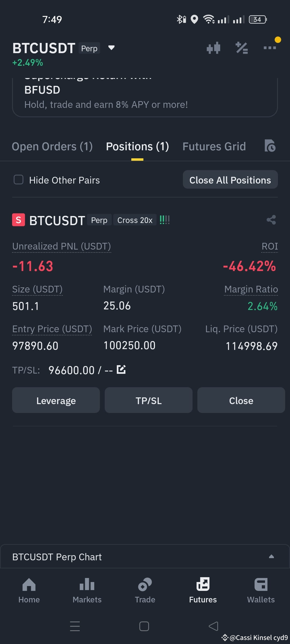290x644 pixels.
Task: Open the order history clock icon
Action: pyautogui.click(x=270, y=146)
